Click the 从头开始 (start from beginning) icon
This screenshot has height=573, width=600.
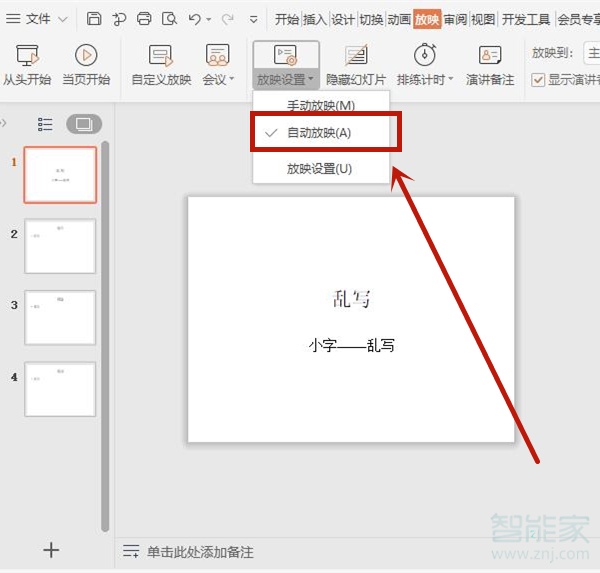pyautogui.click(x=27, y=57)
